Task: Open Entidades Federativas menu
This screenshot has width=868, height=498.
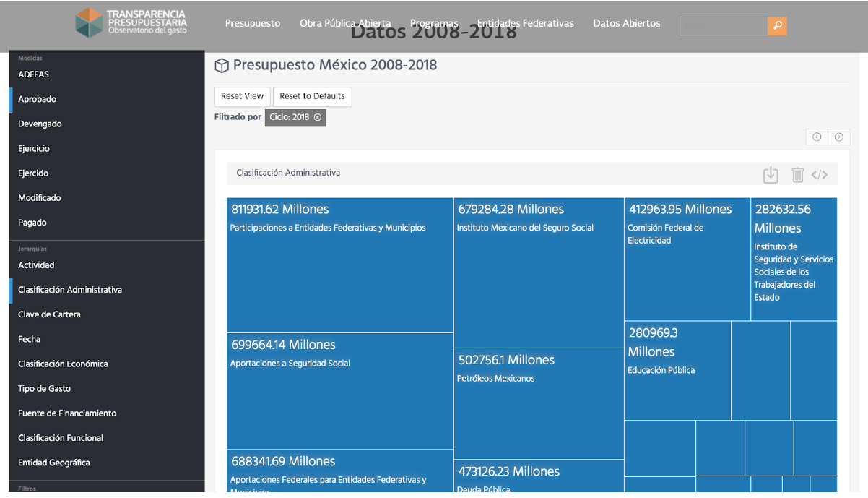Action: tap(526, 23)
